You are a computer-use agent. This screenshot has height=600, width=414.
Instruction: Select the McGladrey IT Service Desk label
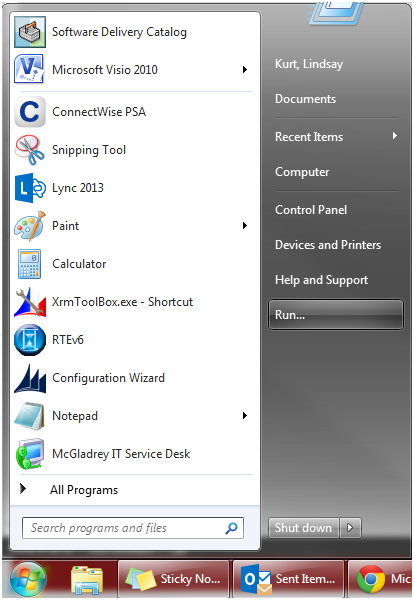click(x=121, y=454)
